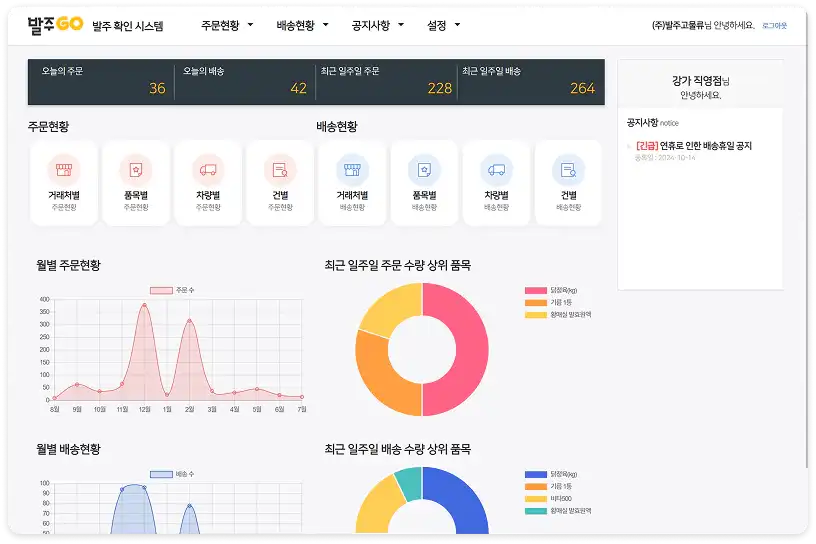The height and width of the screenshot is (544, 816).
Task: Toggle the yellow legend item of order doughnut
Action: click(558, 314)
